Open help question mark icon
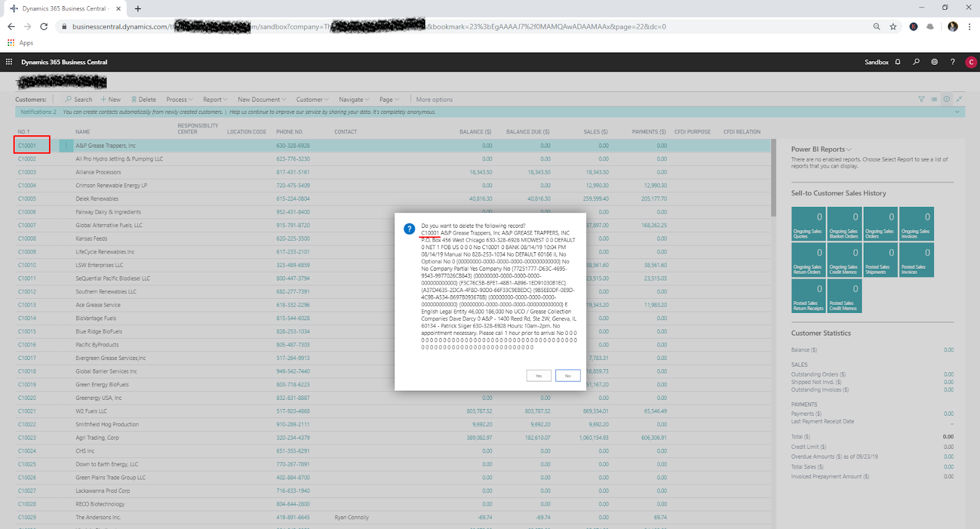Screen dimensions: 980x529 tap(952, 62)
